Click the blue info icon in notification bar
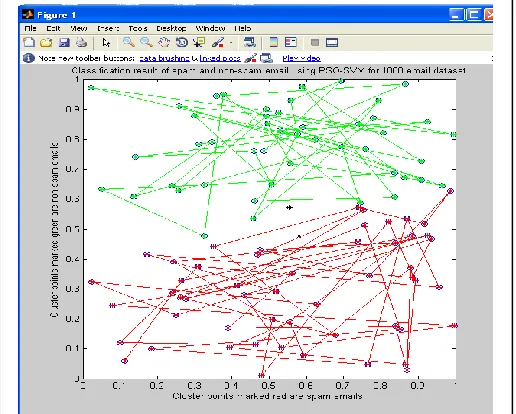The image size is (516, 414). (29, 58)
